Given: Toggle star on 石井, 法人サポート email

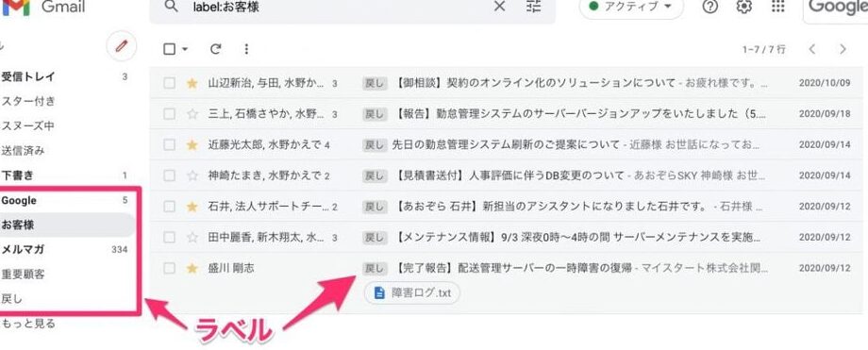Looking at the screenshot, I should pos(192,207).
